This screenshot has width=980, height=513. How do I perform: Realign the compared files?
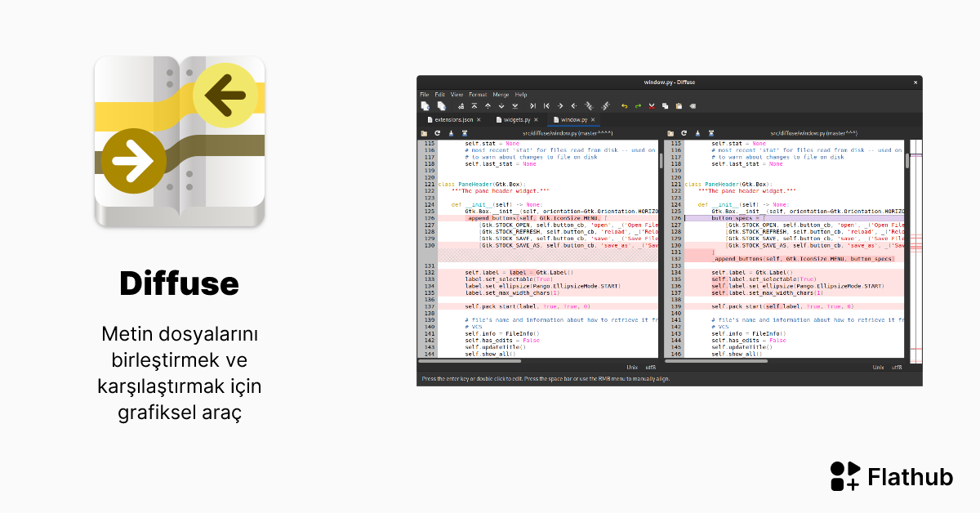pyautogui.click(x=461, y=106)
